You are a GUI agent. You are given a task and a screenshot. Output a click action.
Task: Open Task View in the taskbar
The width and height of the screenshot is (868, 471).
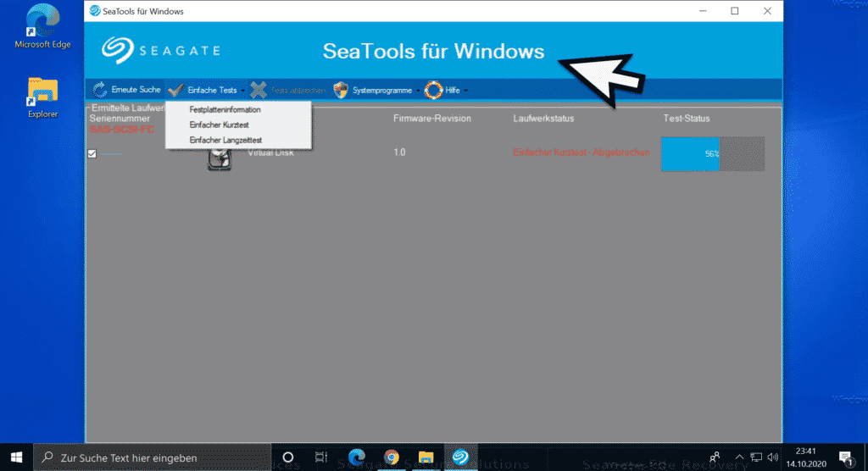click(321, 457)
